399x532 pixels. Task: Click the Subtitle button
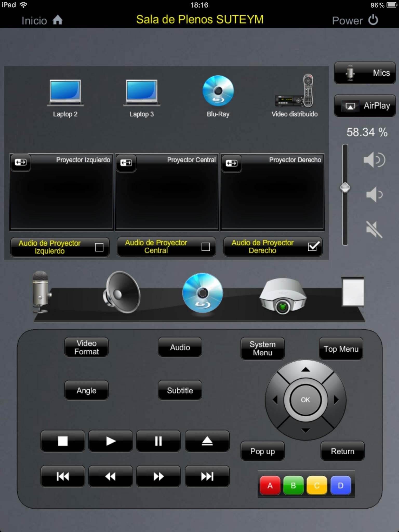point(180,390)
